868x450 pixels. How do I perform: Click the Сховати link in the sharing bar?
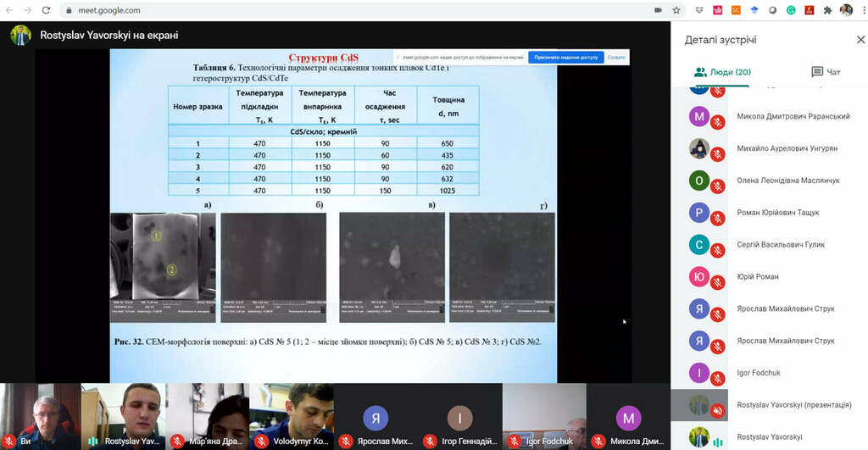pos(616,57)
